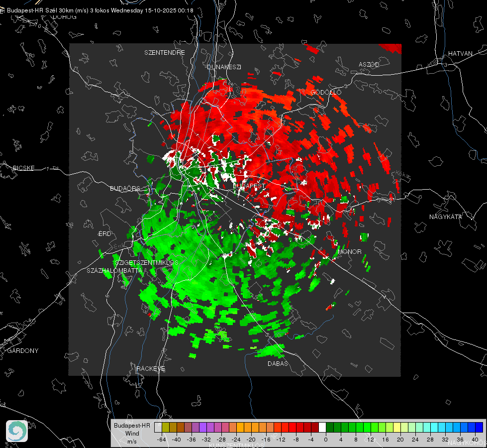This screenshot has height=448, width=487.
Task: Click the 32 legend value
Action: [x=445, y=440]
